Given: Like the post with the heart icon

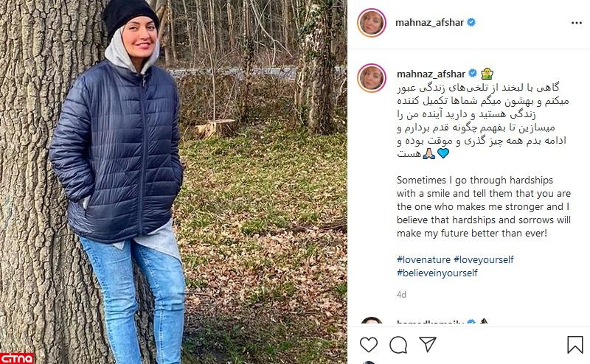Looking at the screenshot, I should point(368,344).
